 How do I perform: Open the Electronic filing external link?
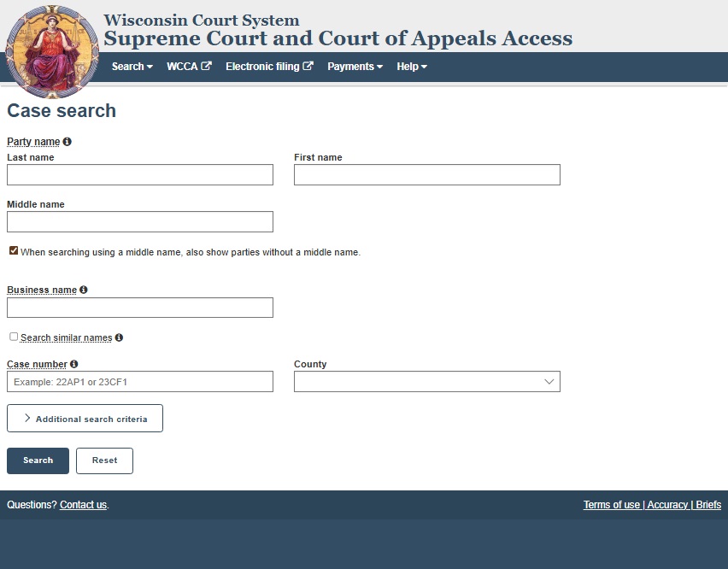(x=269, y=67)
